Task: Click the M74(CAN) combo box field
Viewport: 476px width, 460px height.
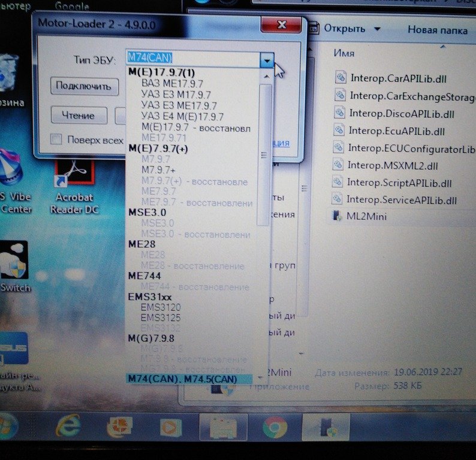Action: click(193, 58)
